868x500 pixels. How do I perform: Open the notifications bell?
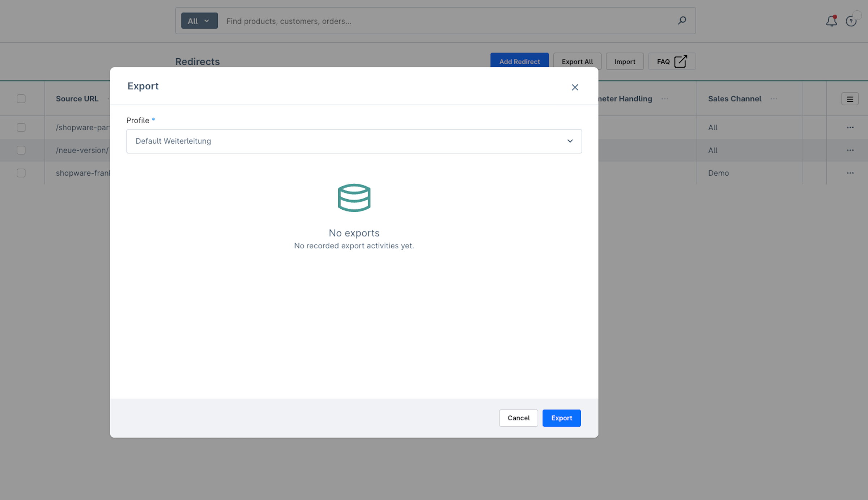click(831, 21)
